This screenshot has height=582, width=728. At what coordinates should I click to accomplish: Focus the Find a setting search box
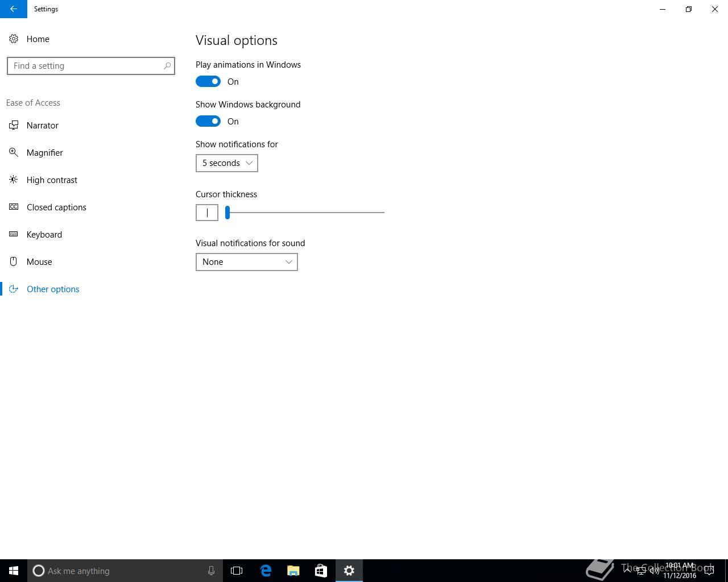pos(91,66)
